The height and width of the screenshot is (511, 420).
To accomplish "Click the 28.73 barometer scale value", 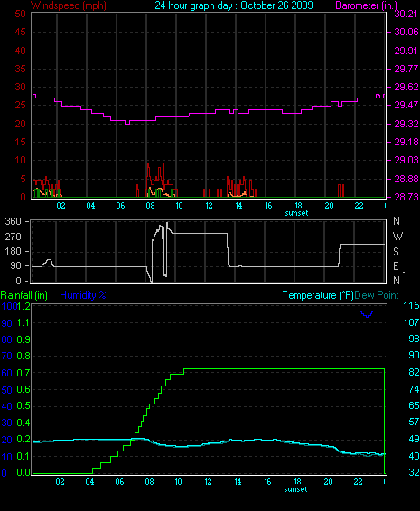I will (x=406, y=197).
